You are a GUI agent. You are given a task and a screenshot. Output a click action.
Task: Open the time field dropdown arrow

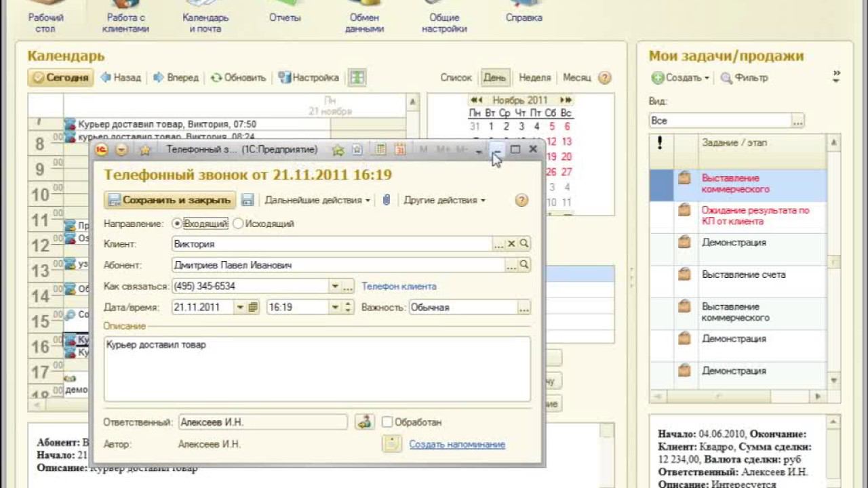coord(335,307)
